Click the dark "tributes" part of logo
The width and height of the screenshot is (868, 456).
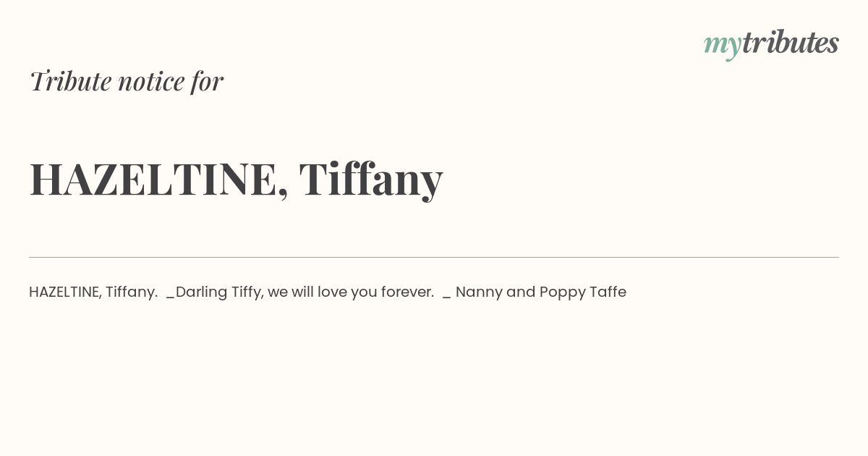click(791, 42)
